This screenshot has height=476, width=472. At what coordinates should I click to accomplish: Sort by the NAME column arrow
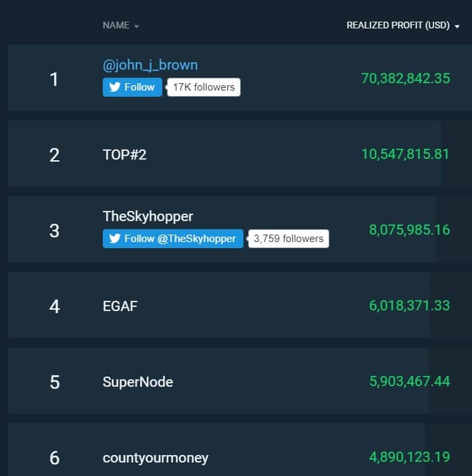137,26
